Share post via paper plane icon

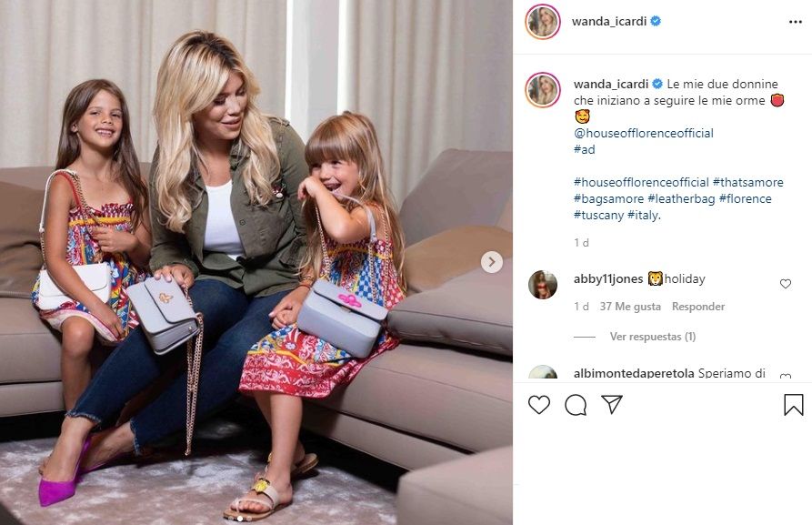coord(612,404)
